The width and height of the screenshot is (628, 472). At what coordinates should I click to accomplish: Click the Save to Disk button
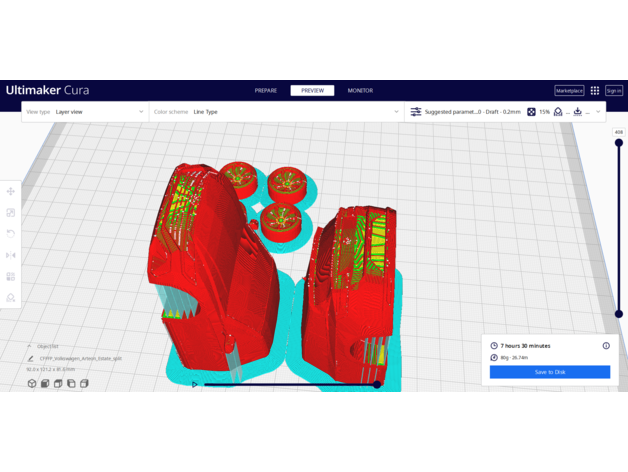[549, 372]
